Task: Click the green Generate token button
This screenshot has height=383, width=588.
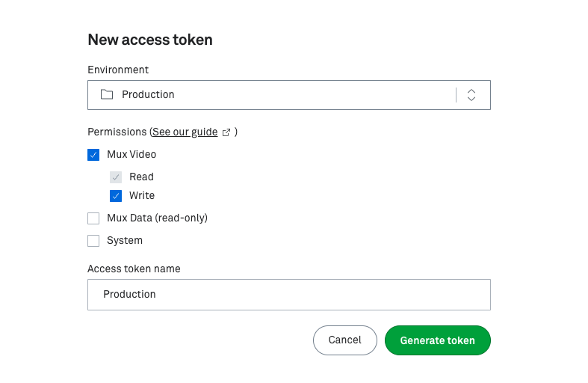Action: (437, 340)
